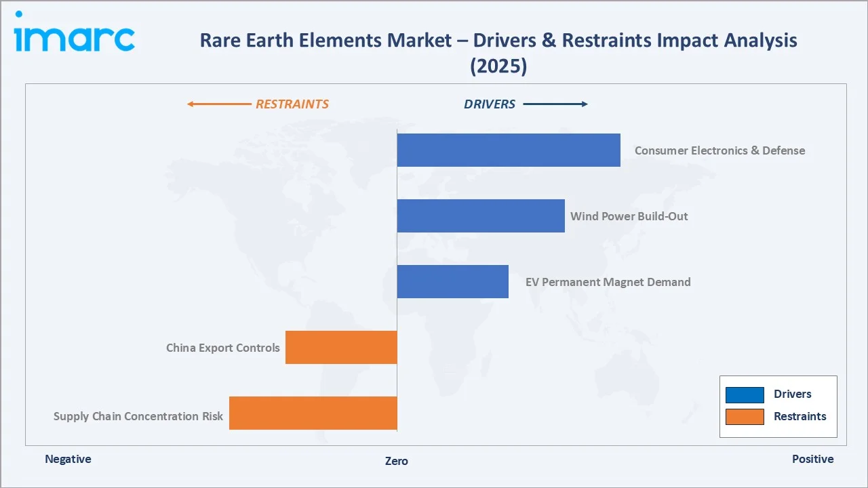Select the EV Permanent Magnet Demand bar
This screenshot has height=488, width=868.
pos(453,281)
